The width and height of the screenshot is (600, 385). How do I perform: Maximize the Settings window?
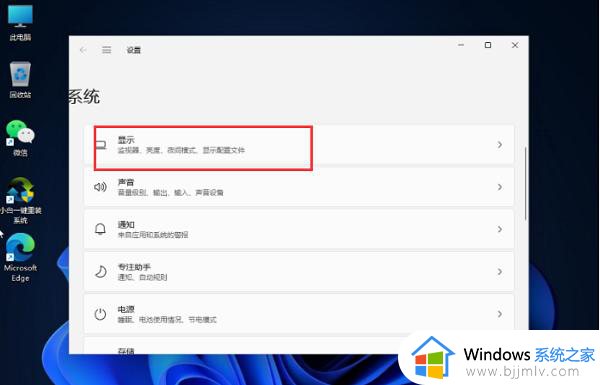pos(488,45)
